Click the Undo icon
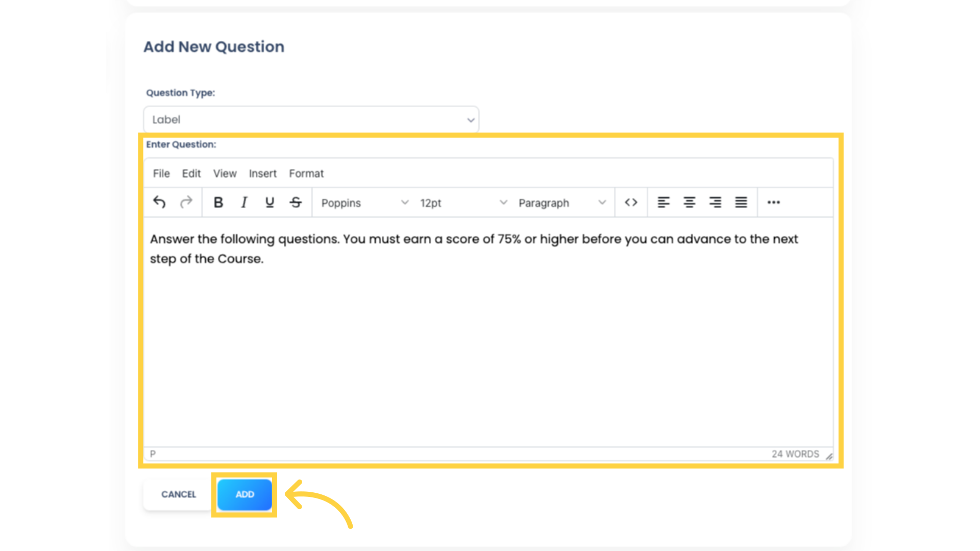This screenshot has height=551, width=980. tap(159, 202)
